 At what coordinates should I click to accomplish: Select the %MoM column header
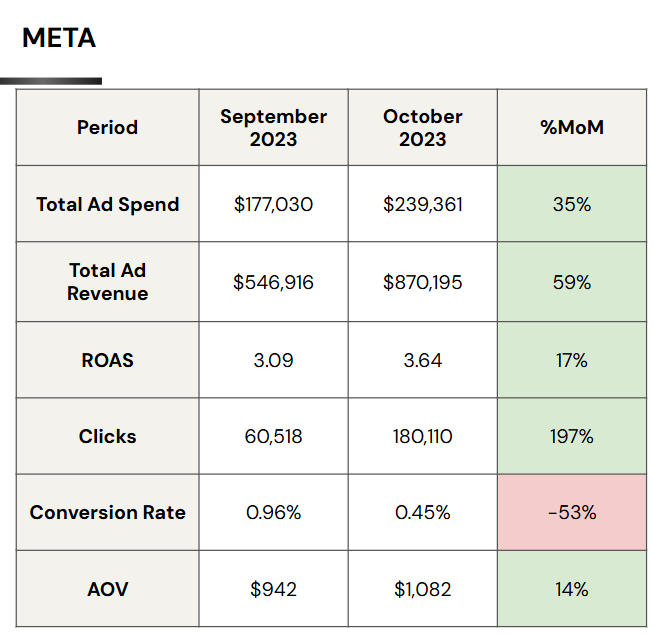tap(572, 127)
